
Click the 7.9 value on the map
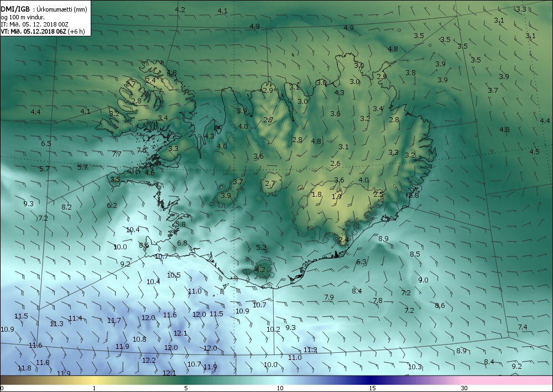328,297
